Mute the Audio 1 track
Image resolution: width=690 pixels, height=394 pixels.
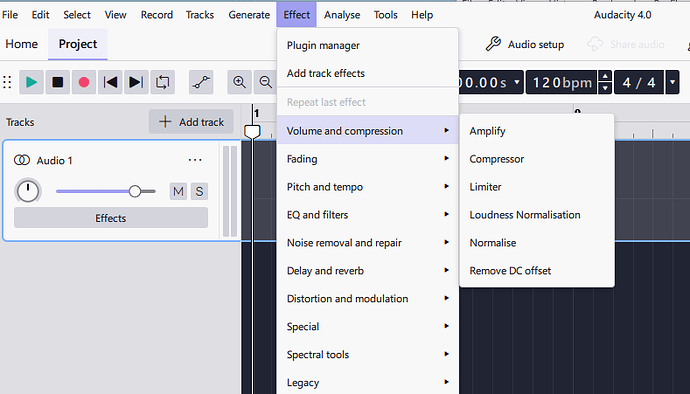pos(178,191)
